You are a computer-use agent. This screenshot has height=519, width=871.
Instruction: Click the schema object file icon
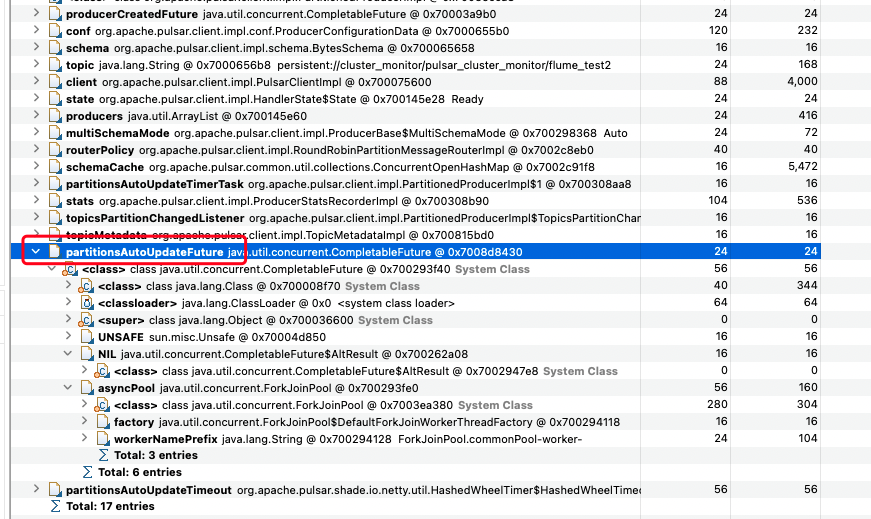pyautogui.click(x=54, y=48)
